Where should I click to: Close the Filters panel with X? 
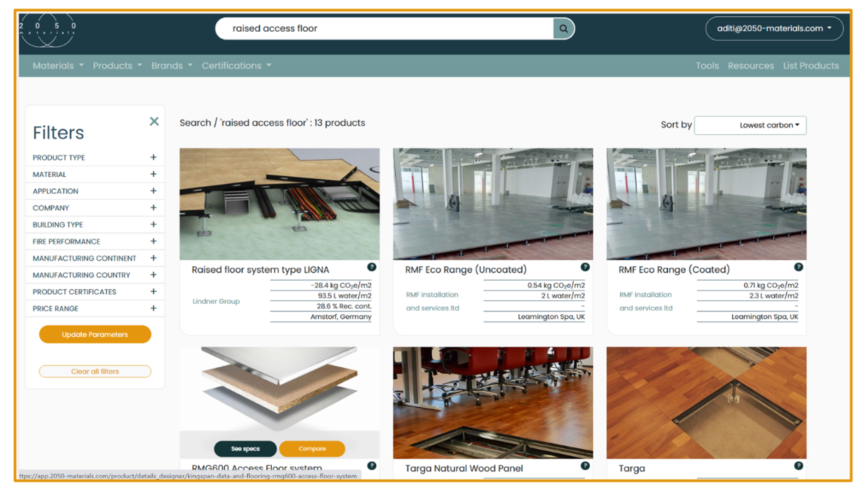coord(154,122)
